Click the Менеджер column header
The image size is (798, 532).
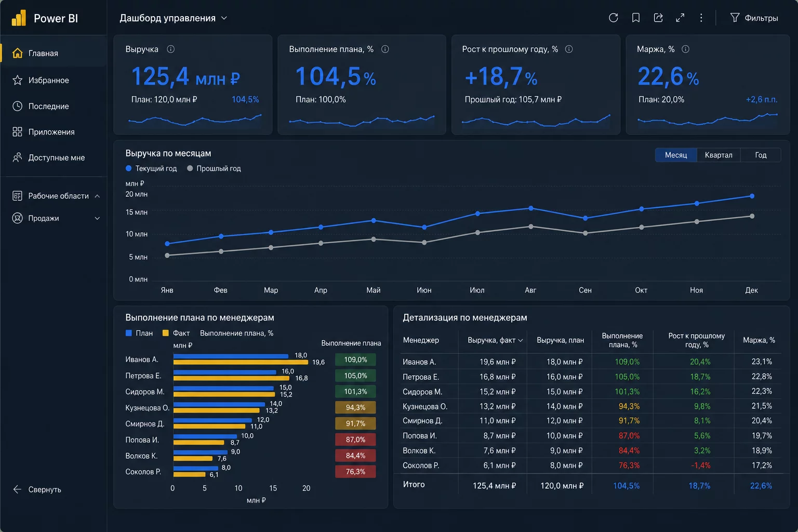click(x=421, y=340)
